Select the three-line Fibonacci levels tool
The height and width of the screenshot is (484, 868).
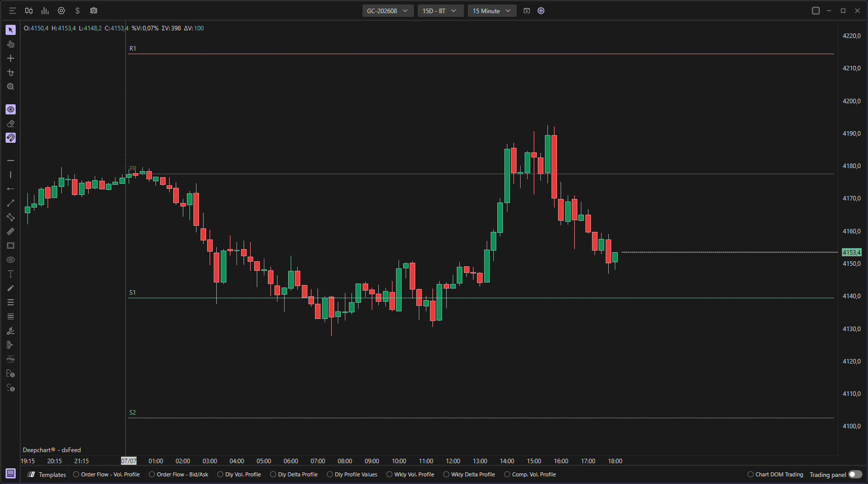(x=11, y=302)
